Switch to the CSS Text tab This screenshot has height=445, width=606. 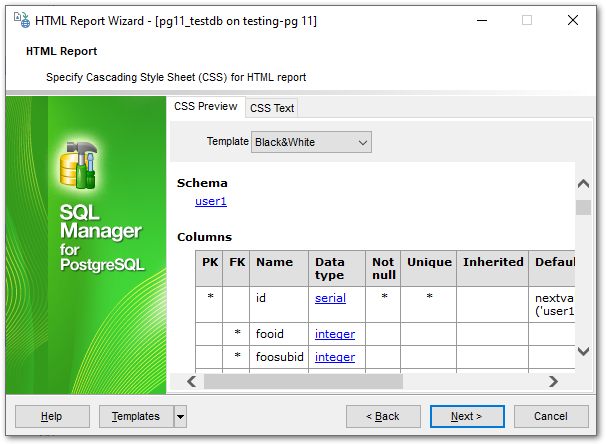[272, 108]
